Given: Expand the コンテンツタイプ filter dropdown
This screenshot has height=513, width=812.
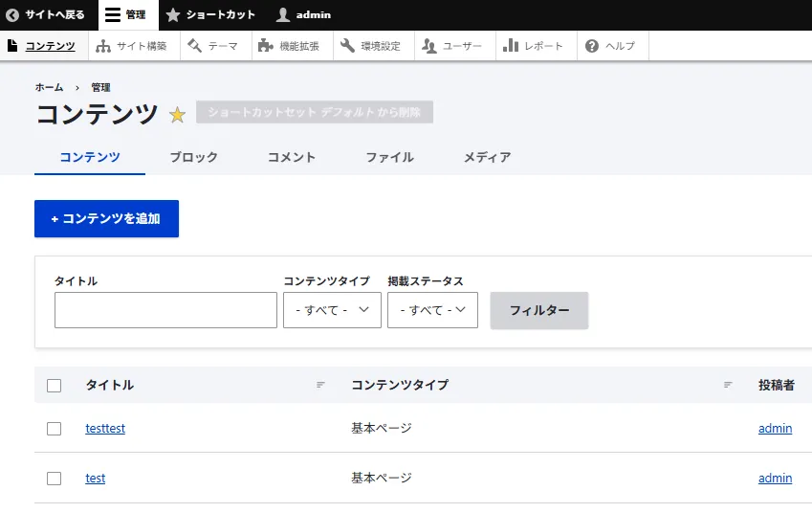Looking at the screenshot, I should tap(332, 310).
